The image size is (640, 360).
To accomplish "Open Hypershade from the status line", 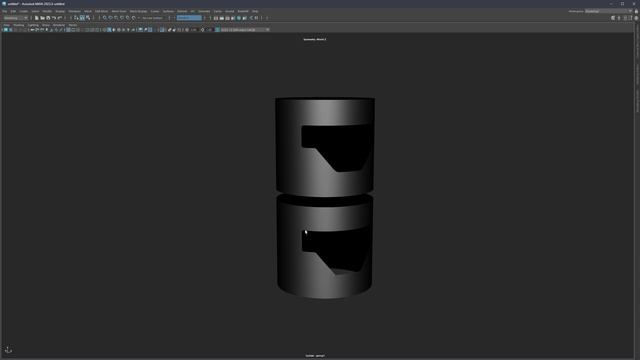I will click(239, 18).
